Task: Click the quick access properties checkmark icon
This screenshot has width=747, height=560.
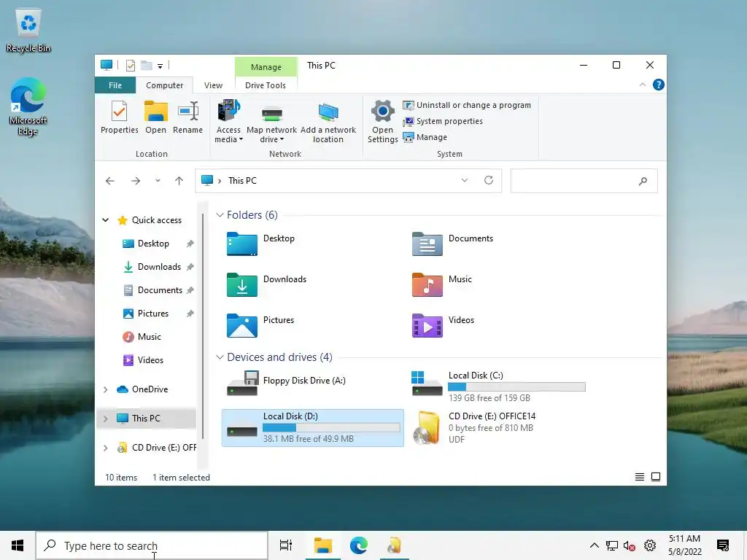Action: click(130, 65)
